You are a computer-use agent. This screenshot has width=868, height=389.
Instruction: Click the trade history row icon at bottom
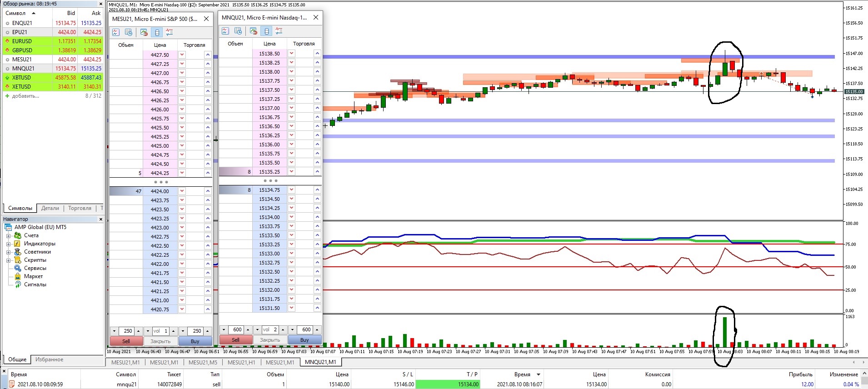(12, 384)
